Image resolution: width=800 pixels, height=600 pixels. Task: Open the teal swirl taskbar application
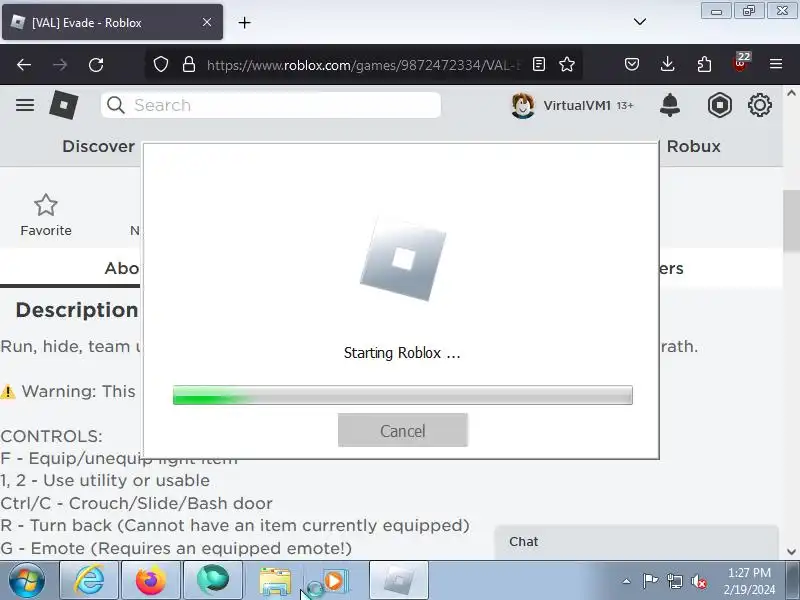[212, 581]
